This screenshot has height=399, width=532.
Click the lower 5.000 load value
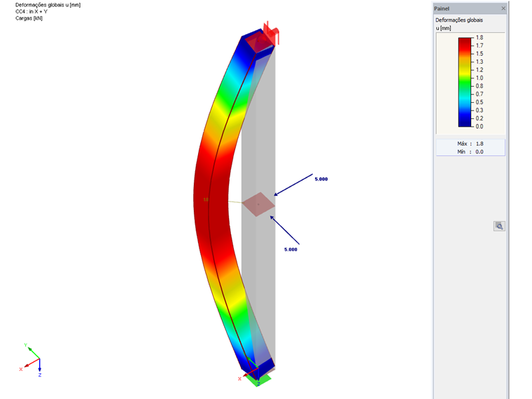point(290,249)
